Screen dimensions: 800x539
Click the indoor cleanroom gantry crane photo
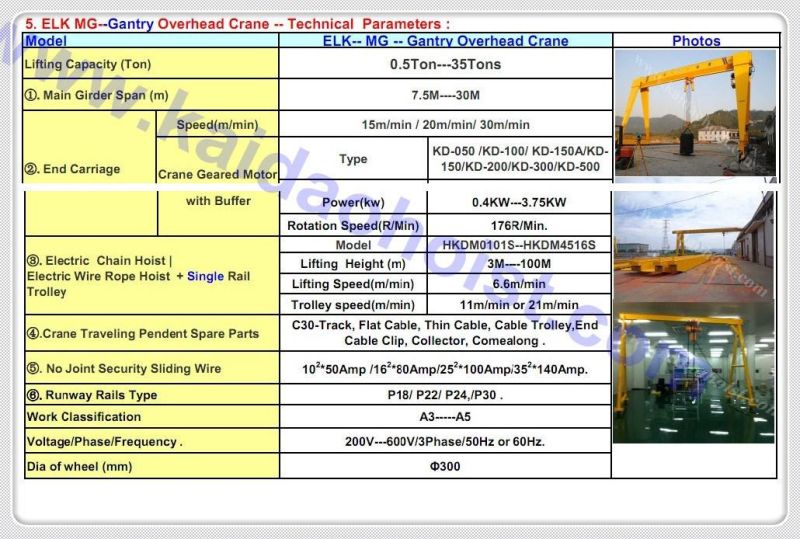tap(694, 372)
